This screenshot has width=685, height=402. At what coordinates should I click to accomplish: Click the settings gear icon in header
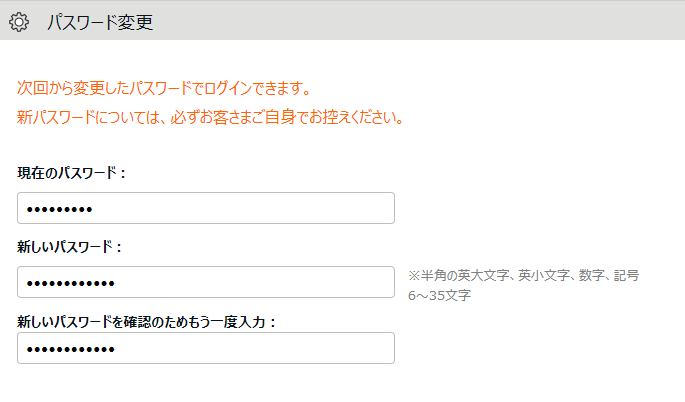tap(19, 21)
